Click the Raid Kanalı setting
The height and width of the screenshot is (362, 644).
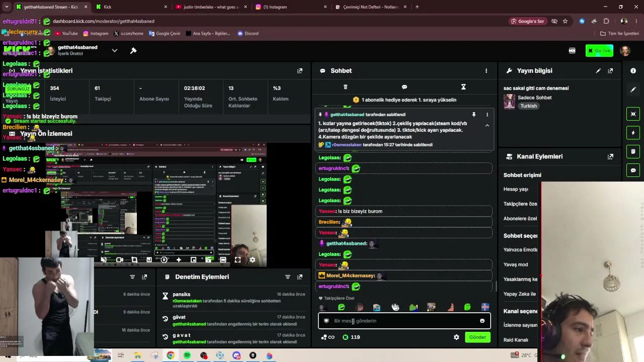coord(516,340)
